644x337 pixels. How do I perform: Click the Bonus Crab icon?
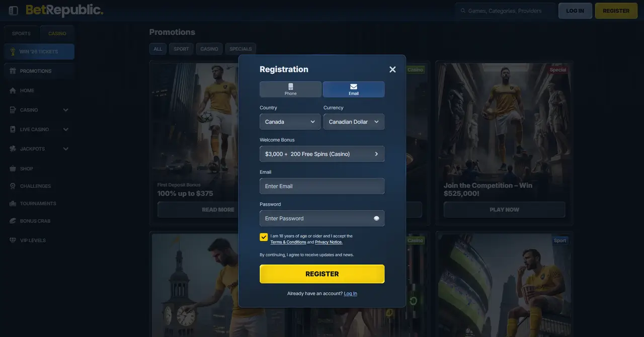click(13, 221)
